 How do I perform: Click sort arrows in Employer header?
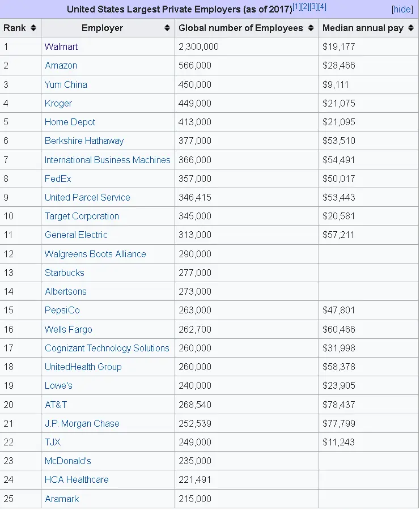click(x=167, y=28)
